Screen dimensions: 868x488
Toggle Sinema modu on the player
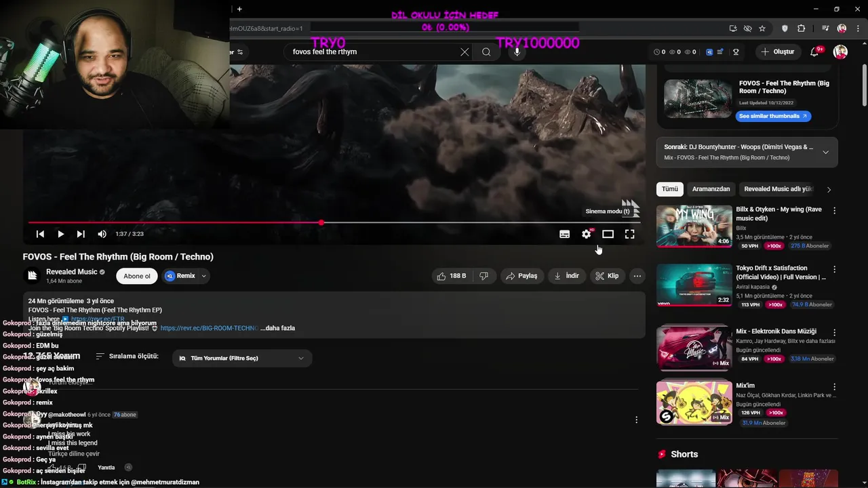pos(608,234)
